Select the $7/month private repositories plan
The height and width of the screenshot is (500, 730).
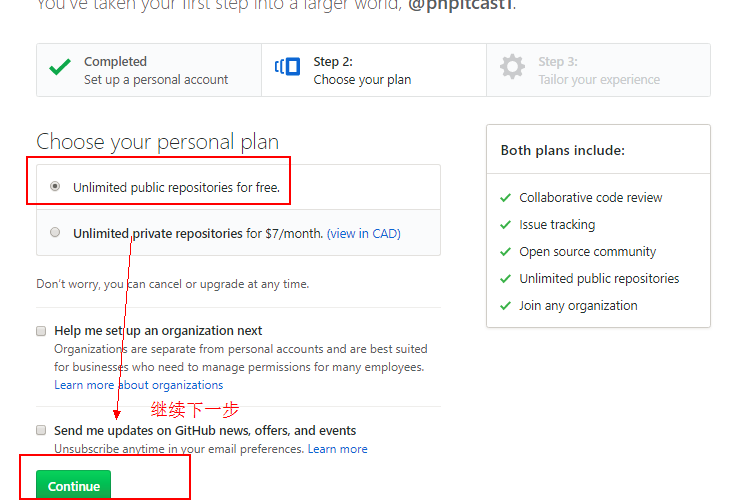(55, 233)
